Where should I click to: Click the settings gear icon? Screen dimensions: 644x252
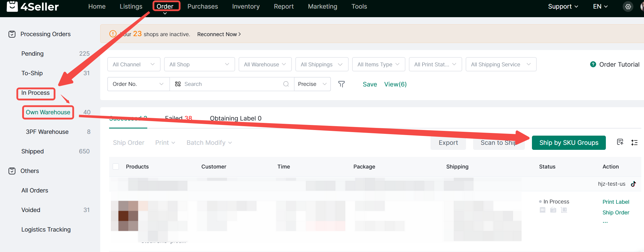coord(628,7)
